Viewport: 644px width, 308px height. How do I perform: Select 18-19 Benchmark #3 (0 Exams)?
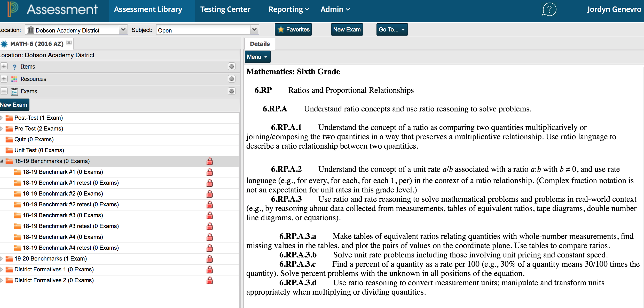click(63, 215)
